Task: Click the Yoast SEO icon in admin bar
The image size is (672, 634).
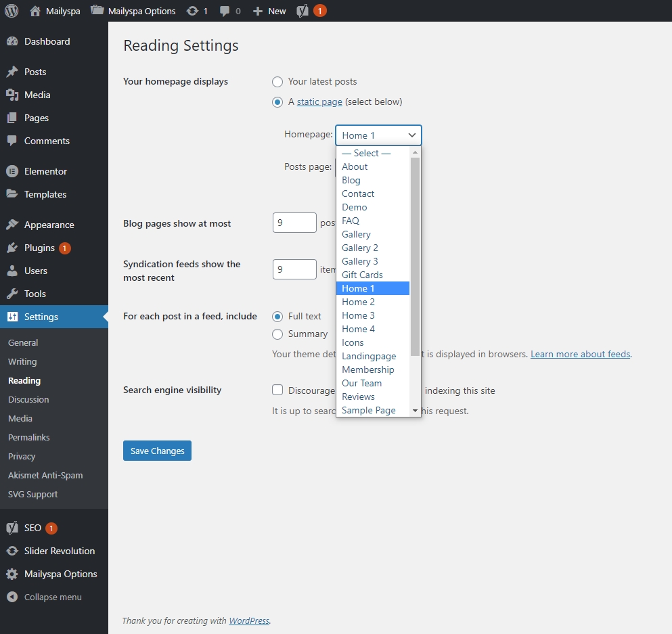Action: pyautogui.click(x=303, y=11)
